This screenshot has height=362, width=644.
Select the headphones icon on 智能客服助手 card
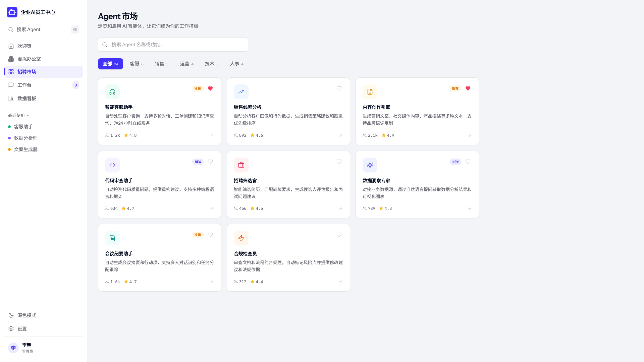[x=112, y=92]
